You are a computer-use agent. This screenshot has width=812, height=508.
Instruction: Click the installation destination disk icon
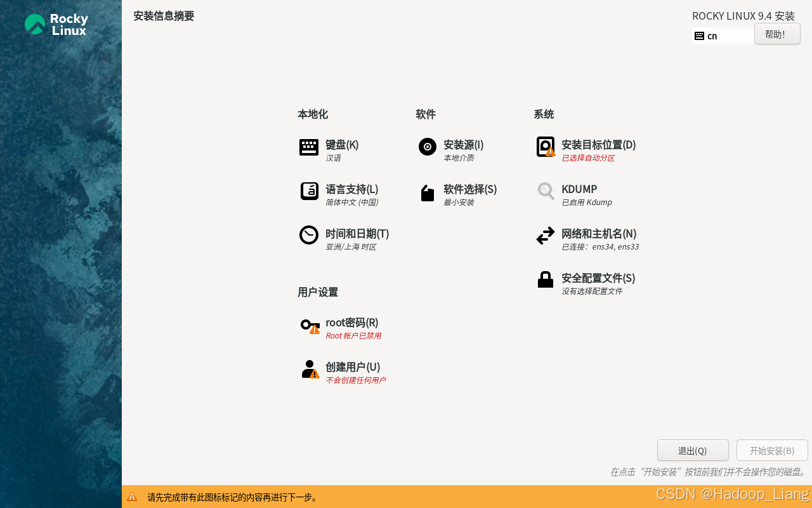point(546,147)
